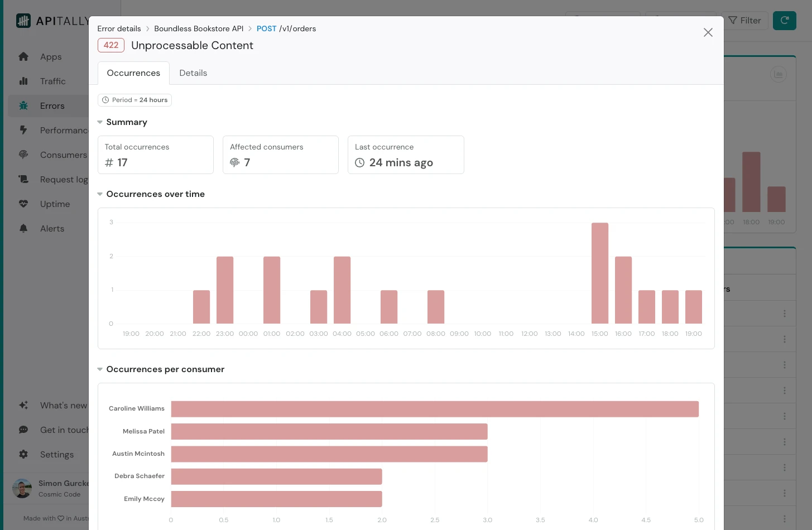Collapse the Occurrences per consumer section
Viewport: 812px width, 530px height.
pos(100,369)
